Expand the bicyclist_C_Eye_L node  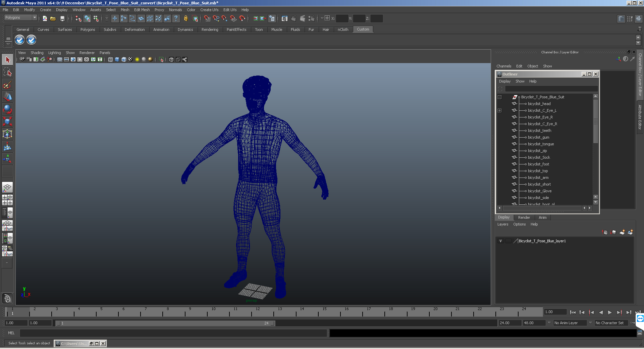[499, 110]
